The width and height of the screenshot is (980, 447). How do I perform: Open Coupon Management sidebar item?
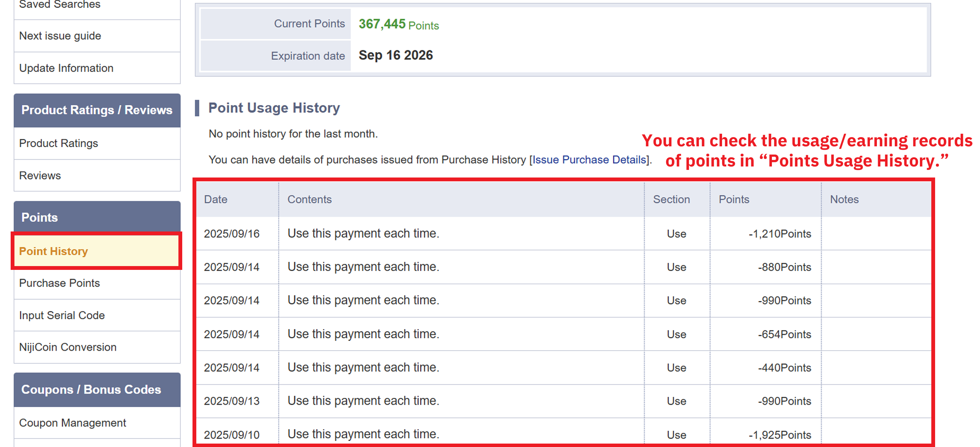(x=72, y=423)
